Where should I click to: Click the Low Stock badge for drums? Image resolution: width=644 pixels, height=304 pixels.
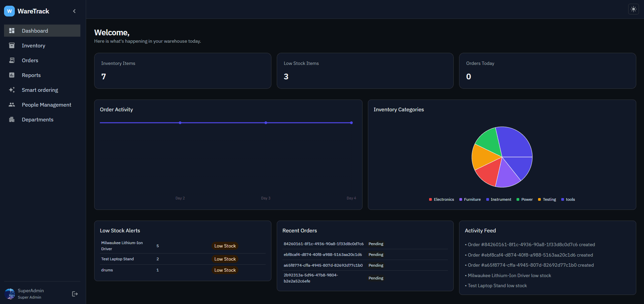225,270
